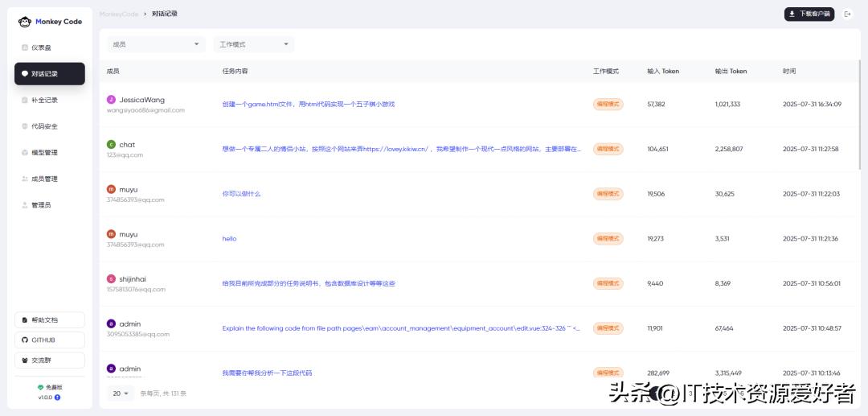Screen dimensions: 868x416
Task: Click 编程模式 tag in shijinhai row
Action: click(608, 283)
